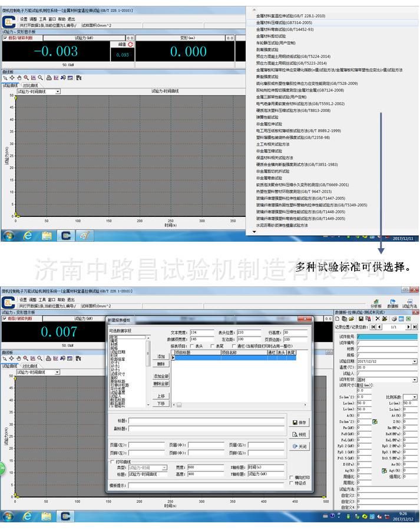Click 关闭 close button in dialog

coord(299,446)
